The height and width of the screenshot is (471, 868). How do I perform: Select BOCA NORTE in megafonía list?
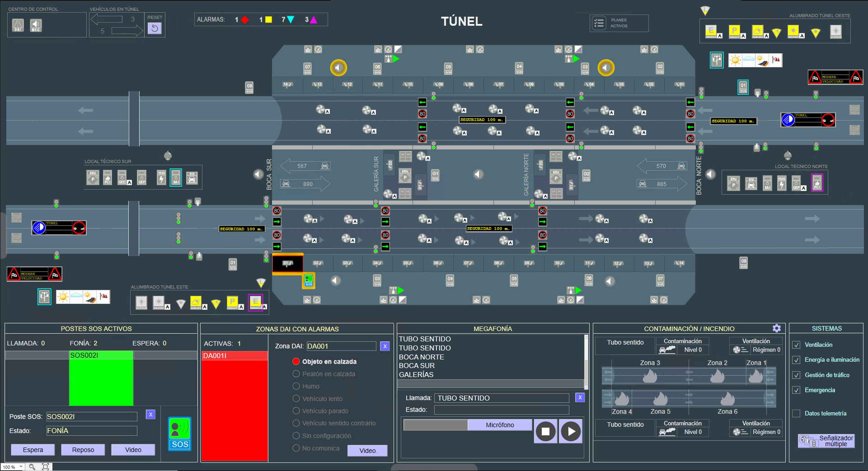pos(421,357)
